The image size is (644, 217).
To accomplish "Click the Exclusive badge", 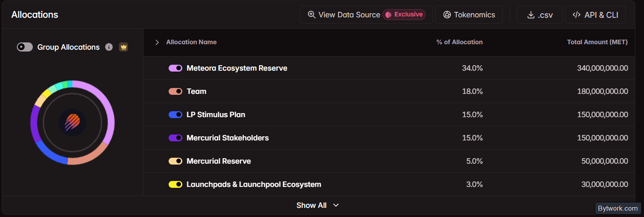I will pyautogui.click(x=404, y=15).
